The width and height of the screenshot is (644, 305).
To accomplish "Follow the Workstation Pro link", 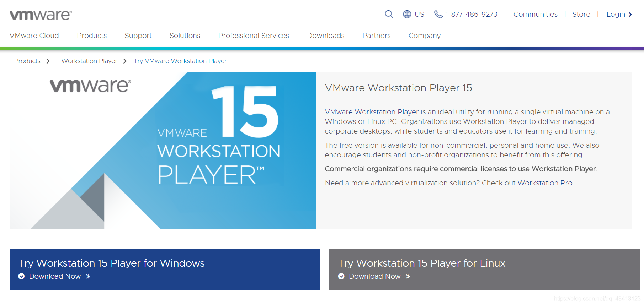I will pyautogui.click(x=545, y=183).
